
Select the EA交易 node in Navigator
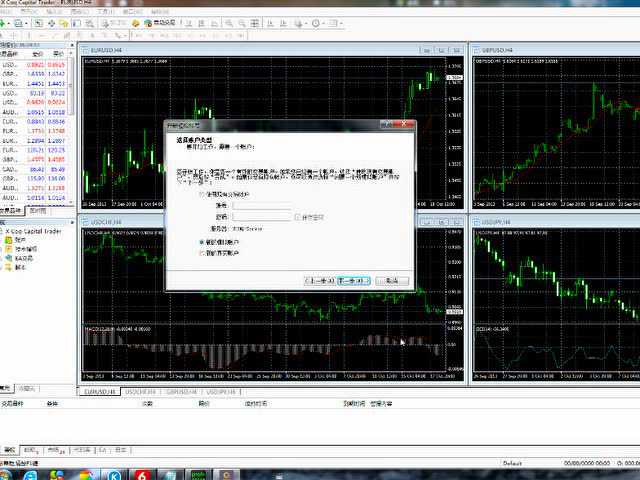pos(19,258)
